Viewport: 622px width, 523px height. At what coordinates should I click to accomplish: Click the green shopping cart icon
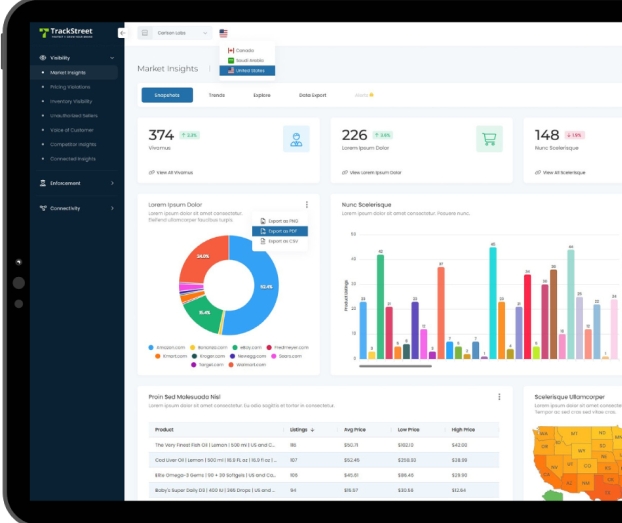pos(489,139)
